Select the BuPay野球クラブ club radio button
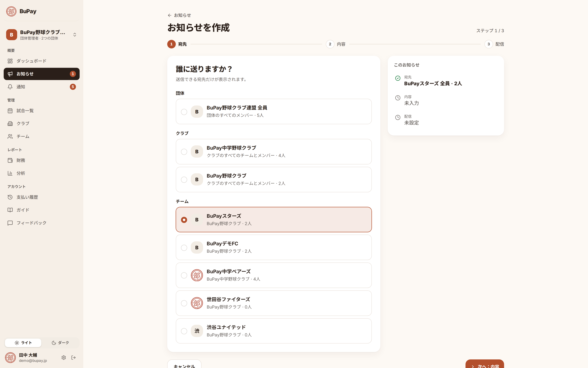This screenshot has height=368, width=588. click(184, 180)
